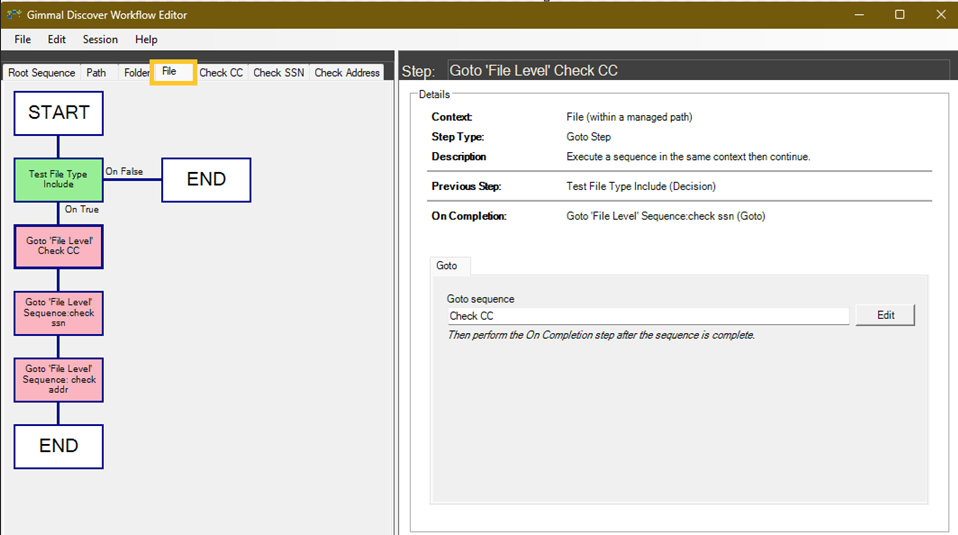
Task: Switch to the Folder tab
Action: (x=135, y=73)
